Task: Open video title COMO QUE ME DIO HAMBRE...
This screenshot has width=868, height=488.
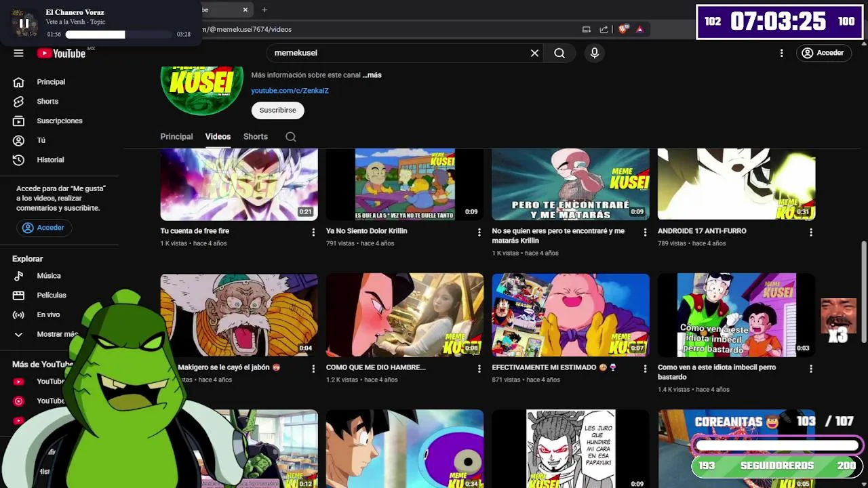Action: [x=376, y=367]
